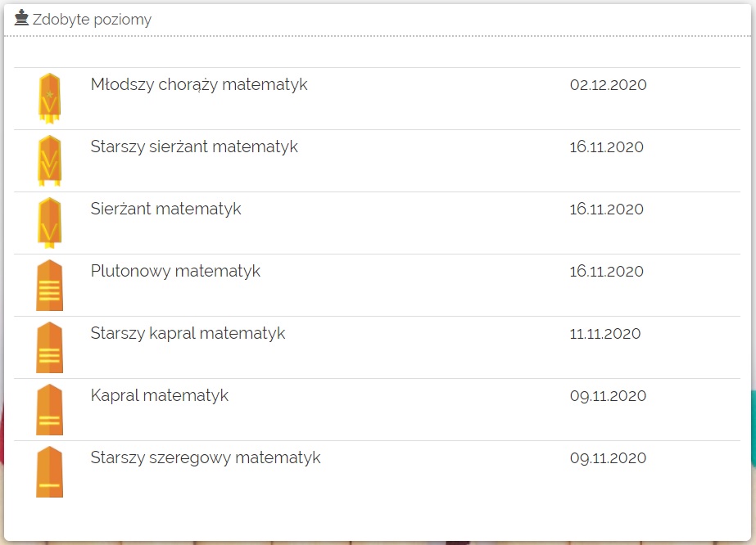Image resolution: width=756 pixels, height=545 pixels.
Task: Click the Młodszy chorąży matematyk rank badge
Action: click(49, 98)
